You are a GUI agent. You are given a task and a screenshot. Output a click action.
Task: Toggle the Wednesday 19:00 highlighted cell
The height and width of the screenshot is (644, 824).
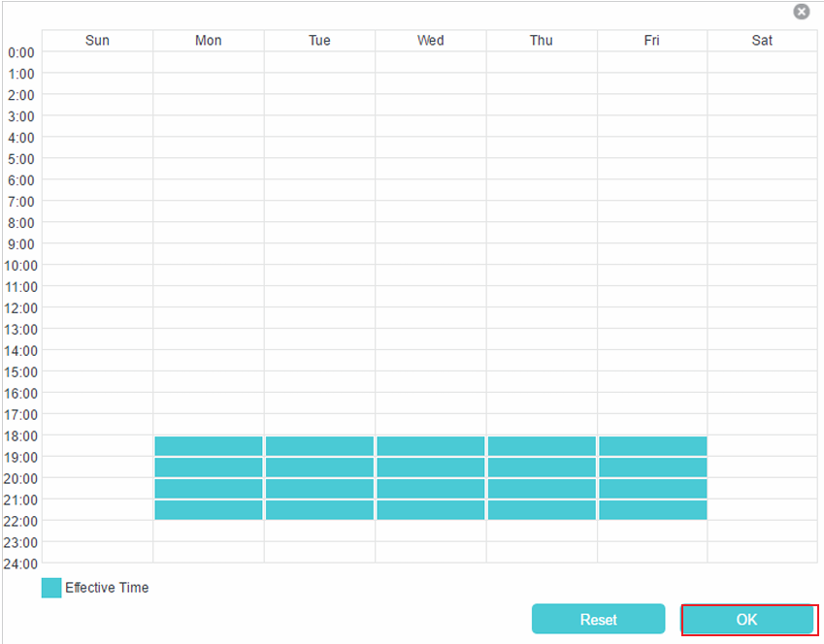430,467
